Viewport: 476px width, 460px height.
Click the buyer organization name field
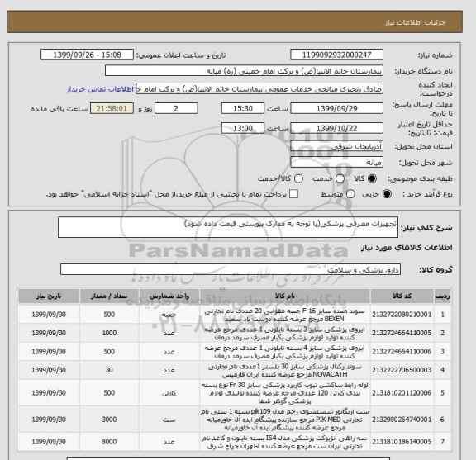pyautogui.click(x=244, y=71)
